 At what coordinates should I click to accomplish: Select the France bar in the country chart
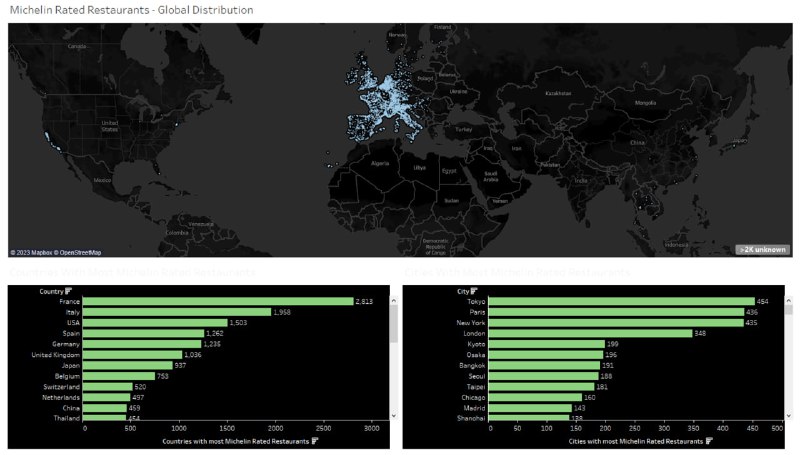click(x=219, y=301)
